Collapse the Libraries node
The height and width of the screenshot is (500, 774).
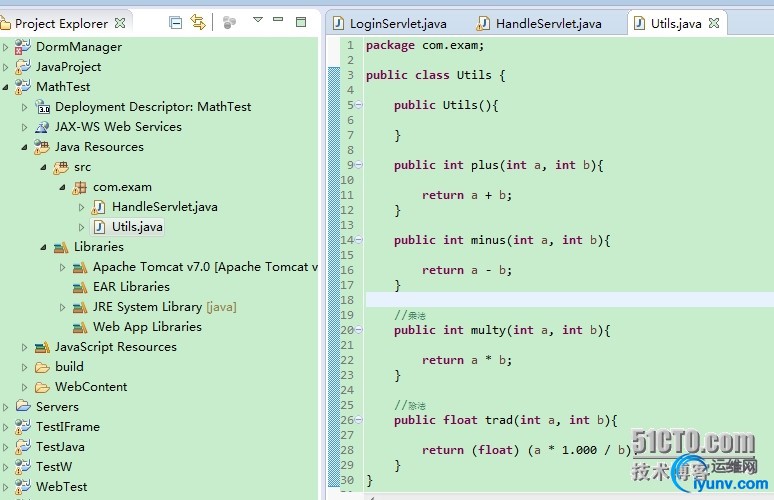tap(43, 247)
